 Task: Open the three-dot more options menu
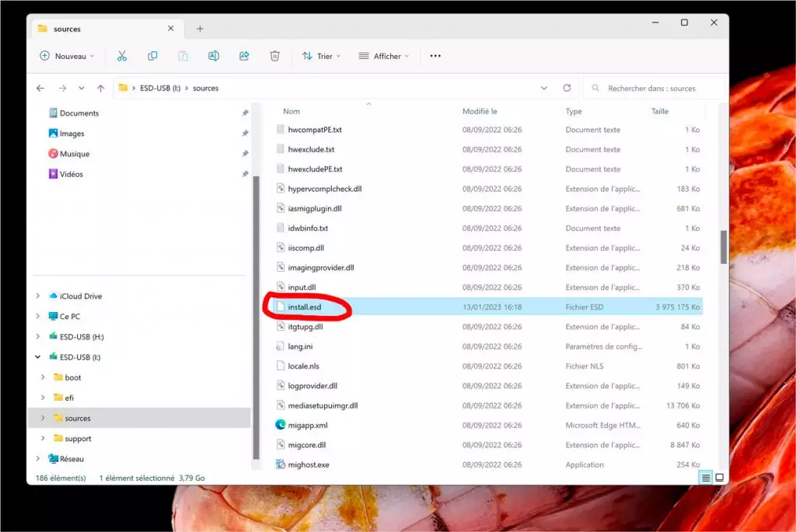(435, 56)
